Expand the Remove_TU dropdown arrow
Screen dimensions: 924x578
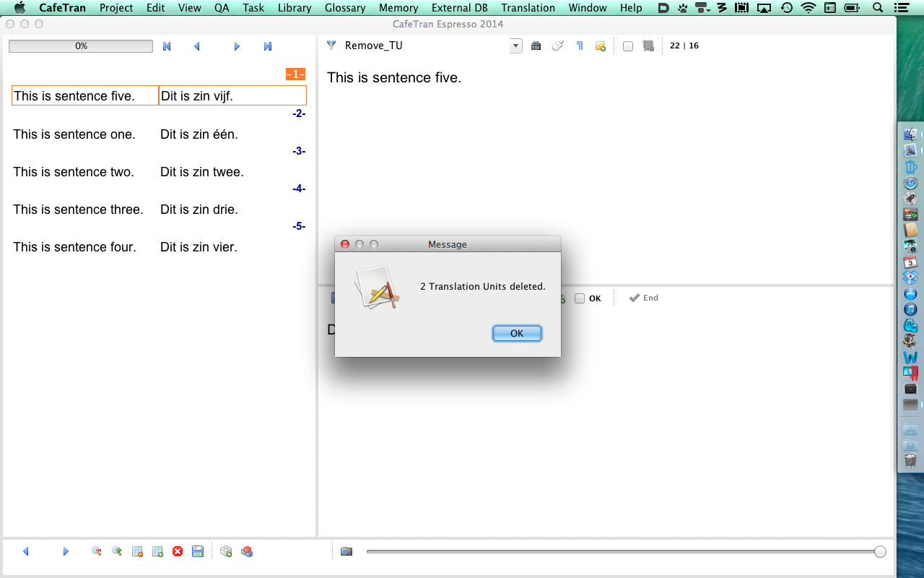click(515, 46)
